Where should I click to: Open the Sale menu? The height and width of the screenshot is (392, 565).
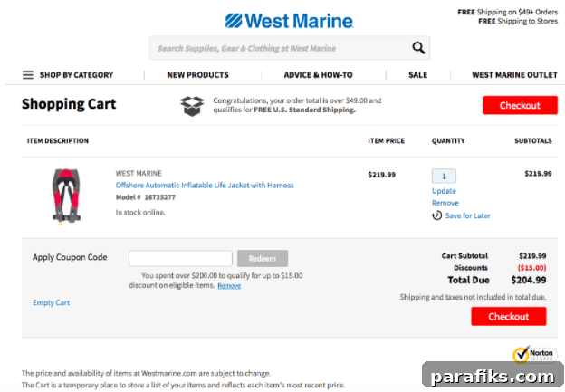pyautogui.click(x=418, y=75)
